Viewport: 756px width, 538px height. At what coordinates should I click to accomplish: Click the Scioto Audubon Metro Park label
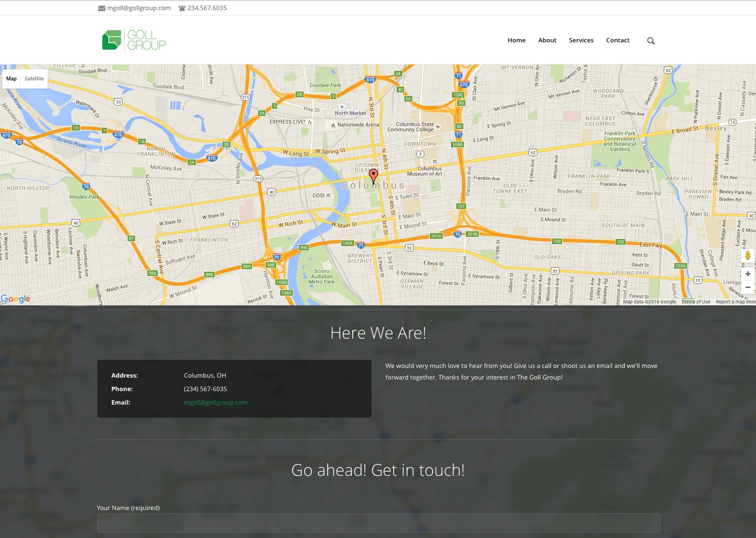pyautogui.click(x=321, y=276)
